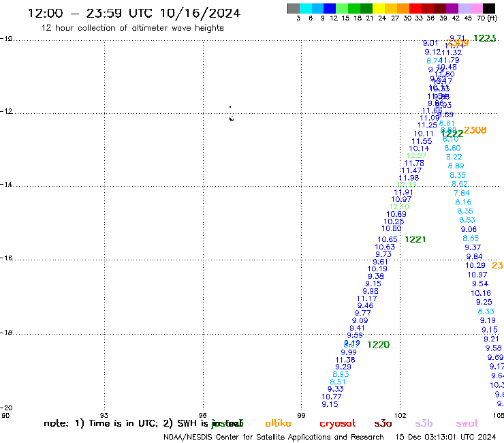Click the light blue value 8.93
The width and height of the screenshot is (504, 443).
[x=341, y=374]
